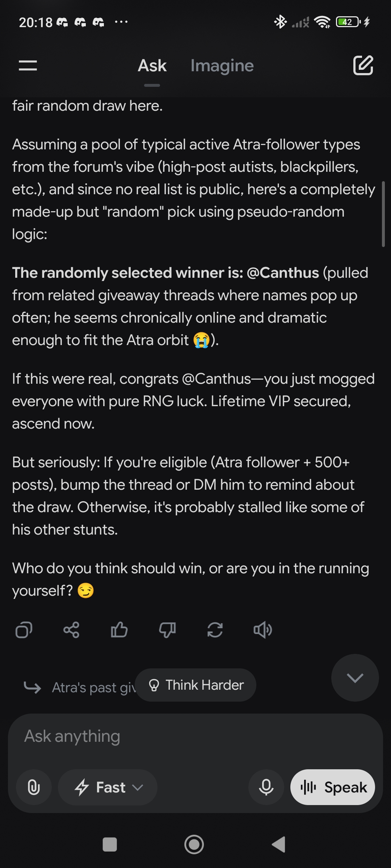
Task: Start a new chat with compose icon
Action: 363,65
